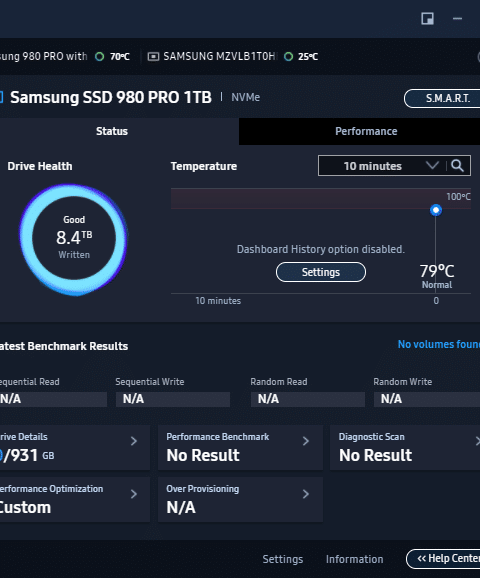
Task: Click the 100°C graph limit label
Action: click(x=458, y=197)
